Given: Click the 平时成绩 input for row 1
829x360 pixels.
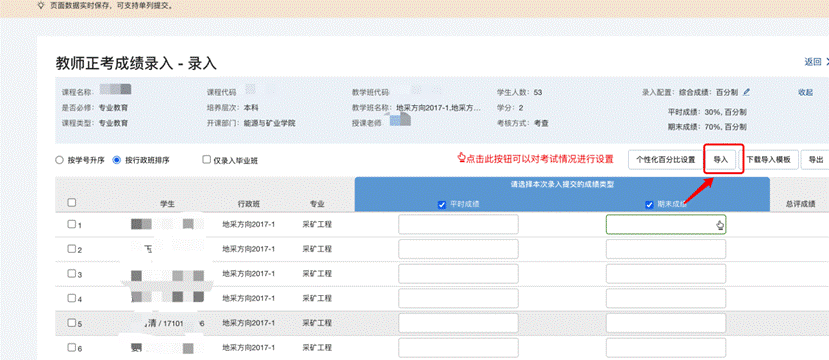Looking at the screenshot, I should coord(458,224).
